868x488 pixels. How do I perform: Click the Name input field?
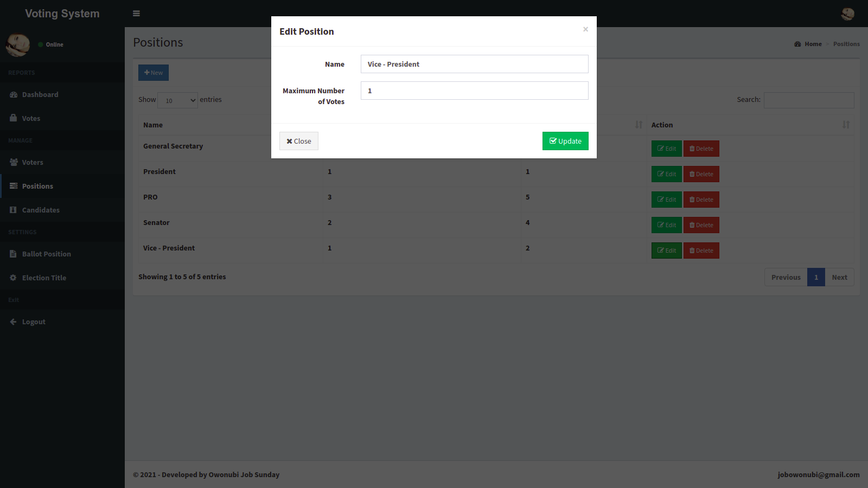[475, 64]
